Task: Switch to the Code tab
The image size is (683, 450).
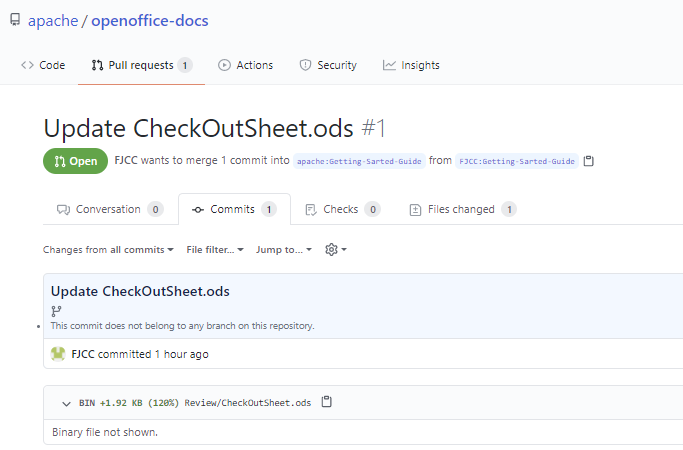Action: (43, 65)
